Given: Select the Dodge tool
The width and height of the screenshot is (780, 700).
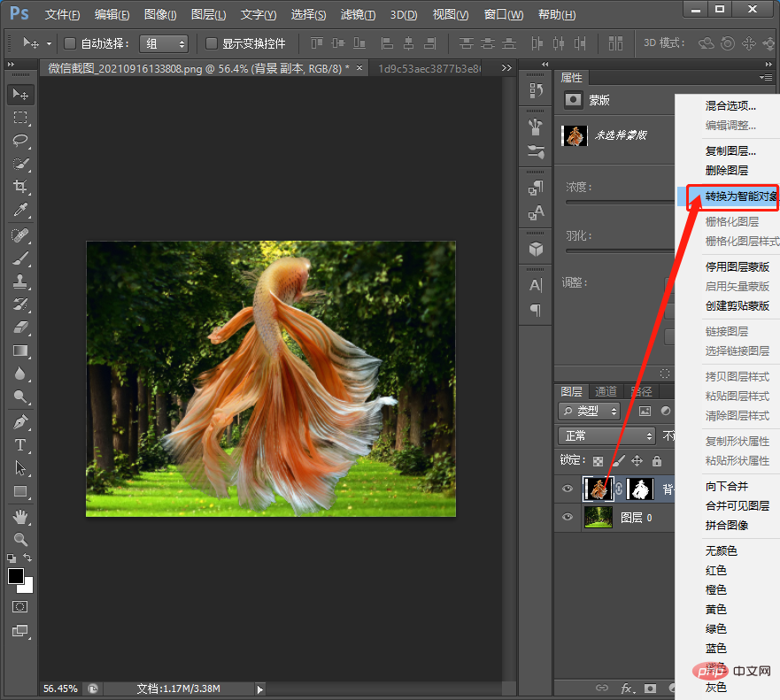Looking at the screenshot, I should tap(20, 396).
